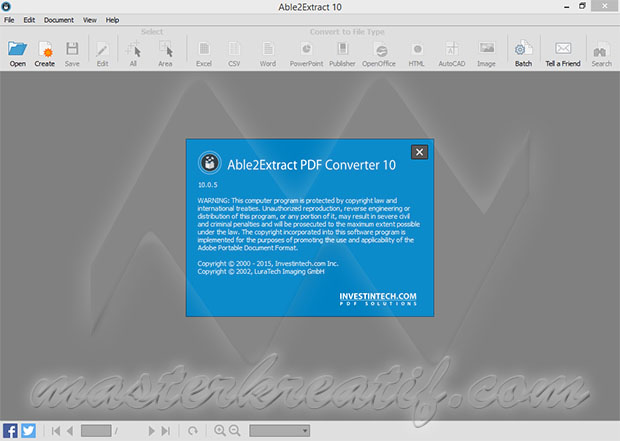Click the INVESTINTECH.COM logo link
This screenshot has width=620, height=441.
[x=378, y=299]
